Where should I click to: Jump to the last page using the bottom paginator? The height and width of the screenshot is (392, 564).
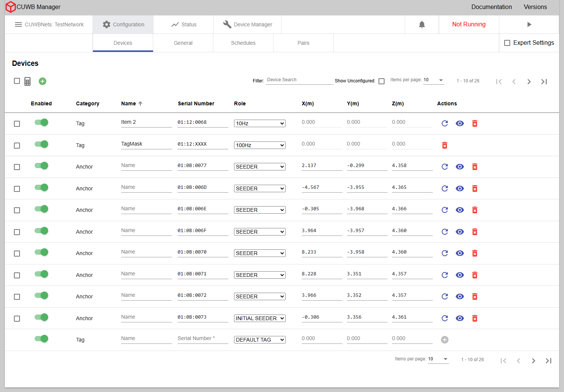(549, 361)
